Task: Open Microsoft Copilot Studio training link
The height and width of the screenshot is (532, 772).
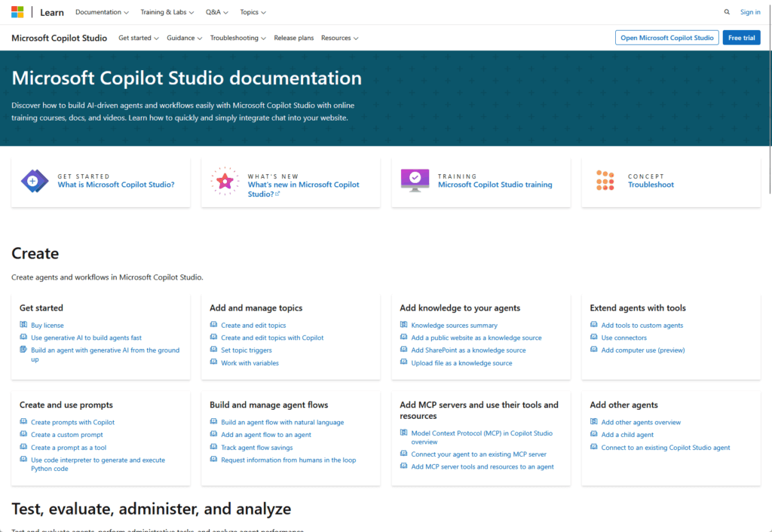Action: click(x=495, y=185)
